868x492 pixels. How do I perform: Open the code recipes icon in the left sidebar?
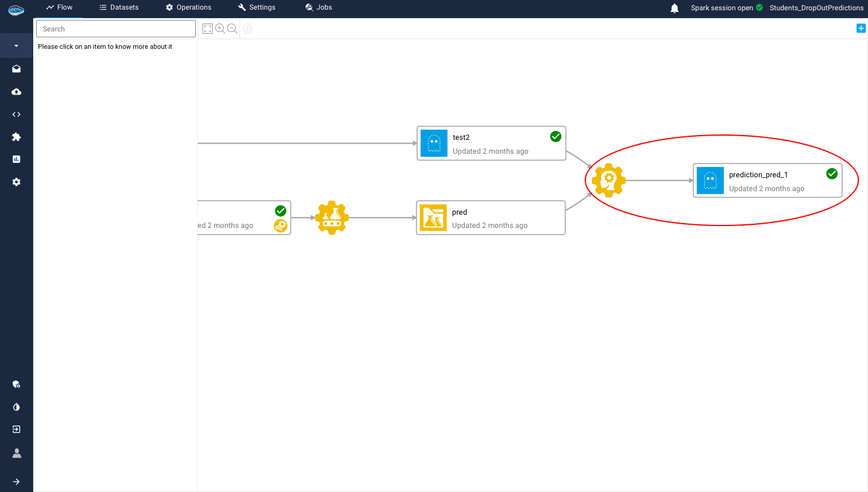(16, 114)
